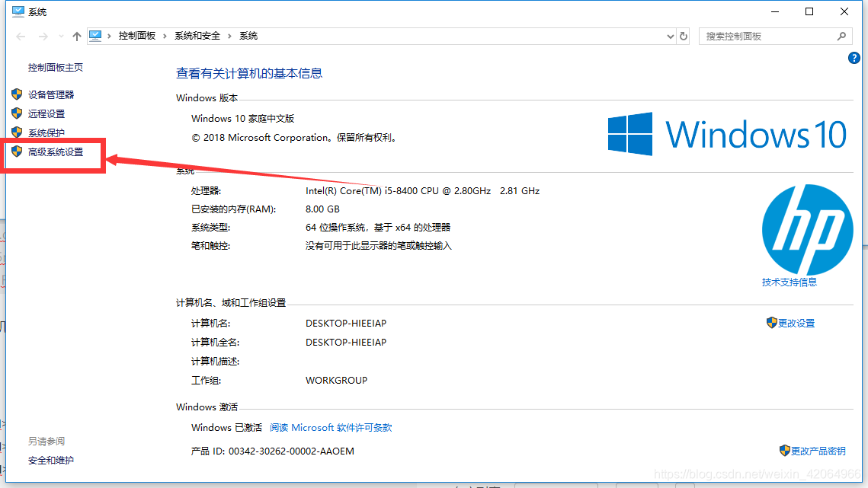868x488 pixels.
Task: Expand chevron after 控制面板 breadcrumb
Action: pyautogui.click(x=165, y=36)
